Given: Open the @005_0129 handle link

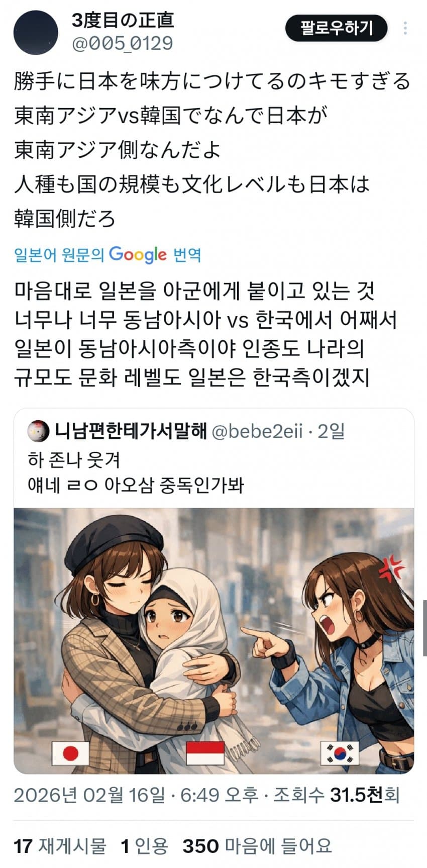Looking at the screenshot, I should [x=123, y=44].
